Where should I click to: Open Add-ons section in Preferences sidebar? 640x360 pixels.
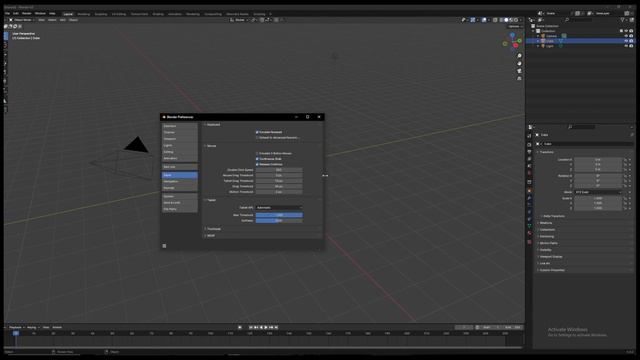pos(180,167)
